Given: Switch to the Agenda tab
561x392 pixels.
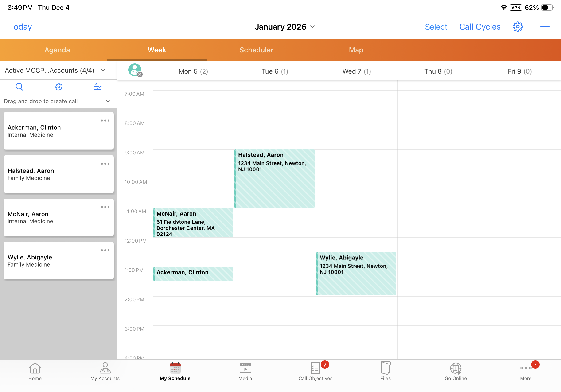Looking at the screenshot, I should pos(57,50).
